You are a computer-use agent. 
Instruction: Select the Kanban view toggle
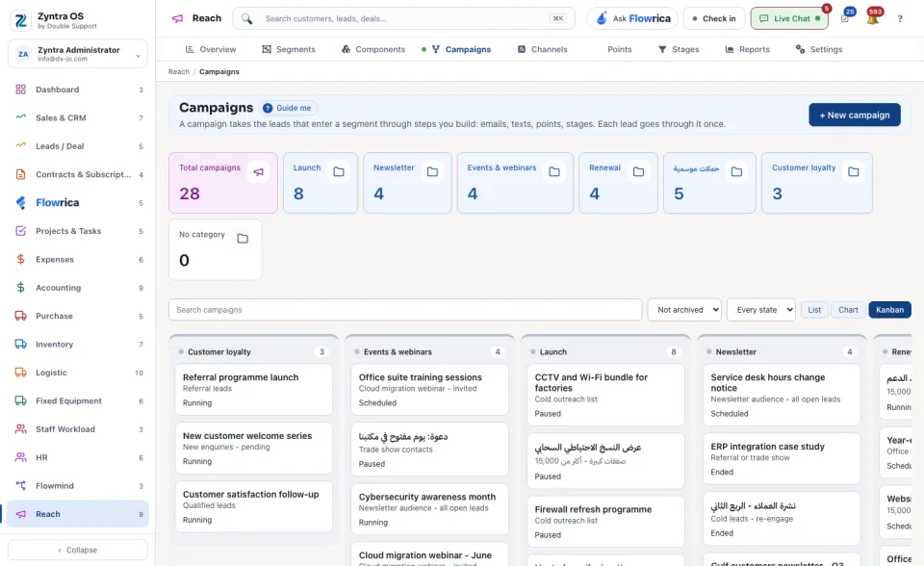click(x=889, y=310)
